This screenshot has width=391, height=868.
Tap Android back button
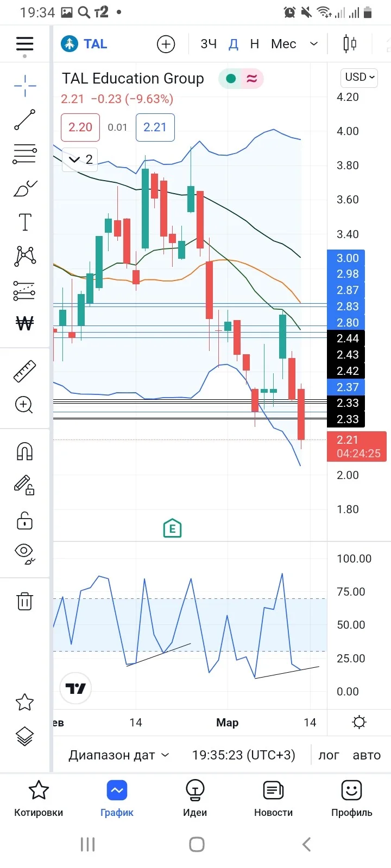click(x=306, y=844)
